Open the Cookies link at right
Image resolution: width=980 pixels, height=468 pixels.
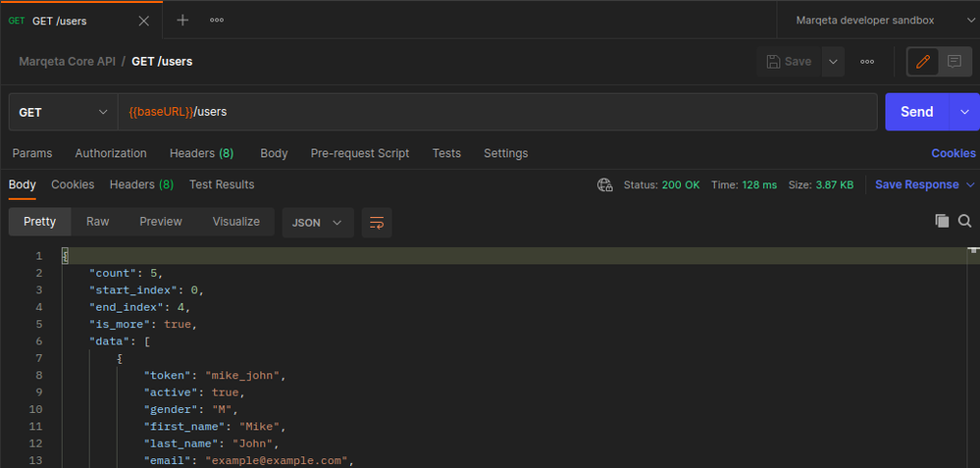[954, 153]
